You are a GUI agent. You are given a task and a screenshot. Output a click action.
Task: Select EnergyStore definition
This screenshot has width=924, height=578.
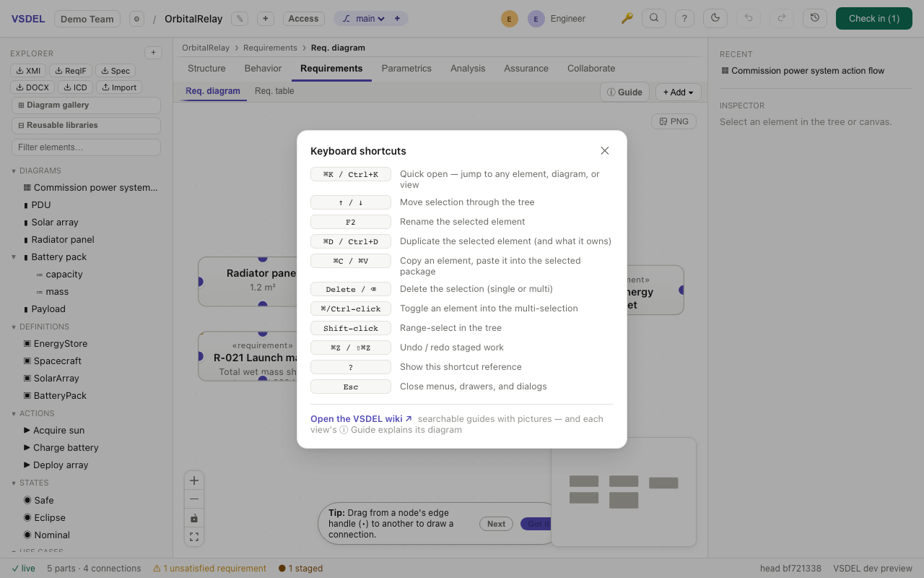61,344
